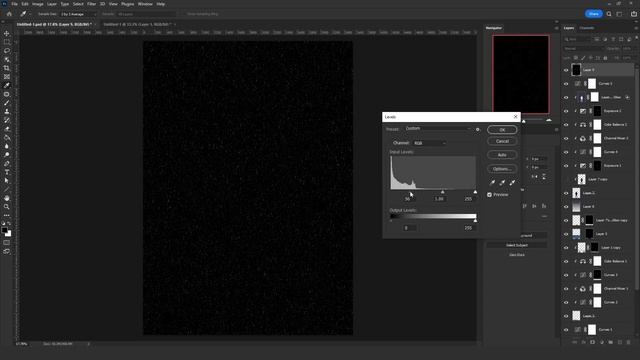Open the Sample Size dropdown

78,14
